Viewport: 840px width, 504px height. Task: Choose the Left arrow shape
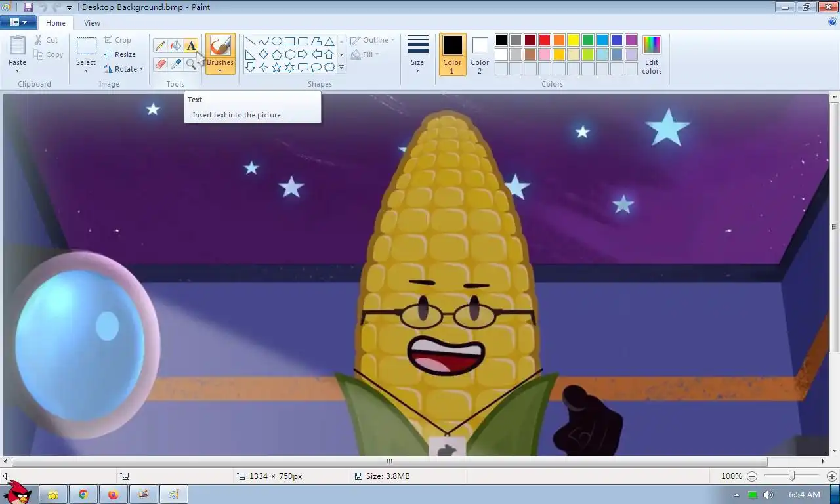click(316, 54)
